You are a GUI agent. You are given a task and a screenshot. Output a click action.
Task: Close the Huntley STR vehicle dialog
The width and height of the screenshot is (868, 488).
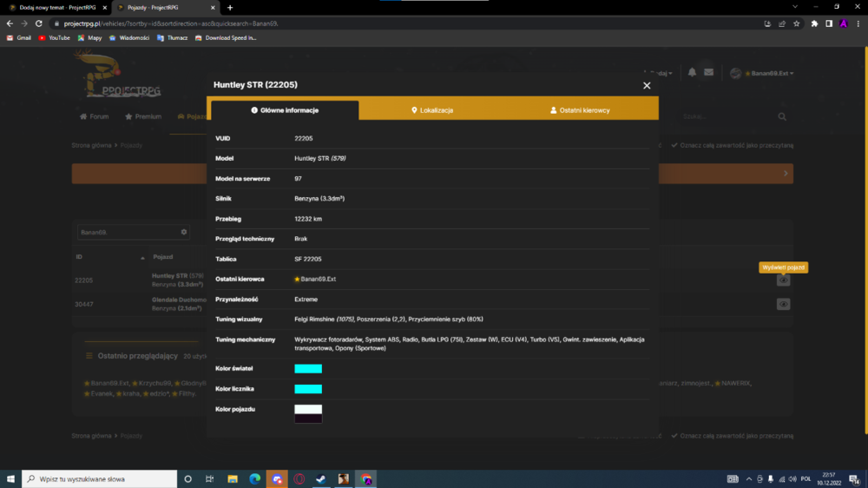tap(647, 85)
